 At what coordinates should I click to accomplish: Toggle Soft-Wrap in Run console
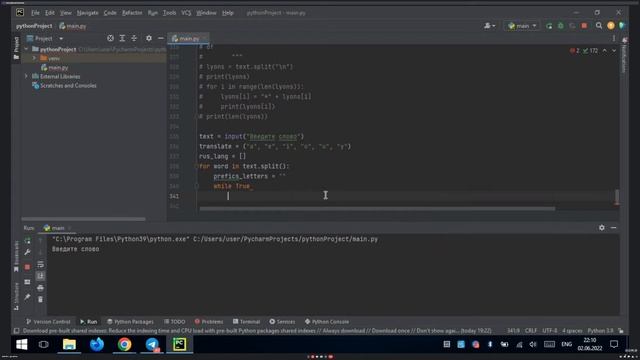40,264
